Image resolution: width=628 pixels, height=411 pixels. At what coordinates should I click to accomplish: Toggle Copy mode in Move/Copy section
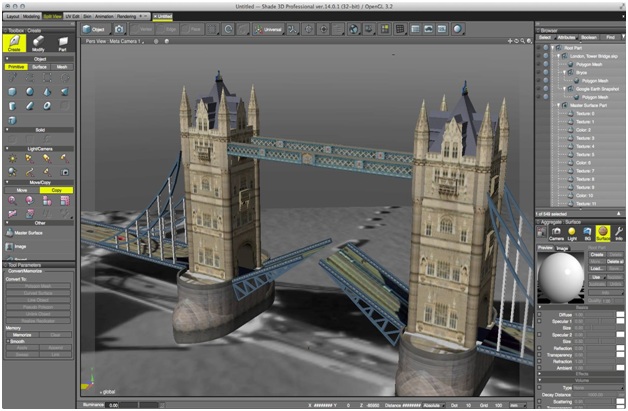[x=57, y=190]
